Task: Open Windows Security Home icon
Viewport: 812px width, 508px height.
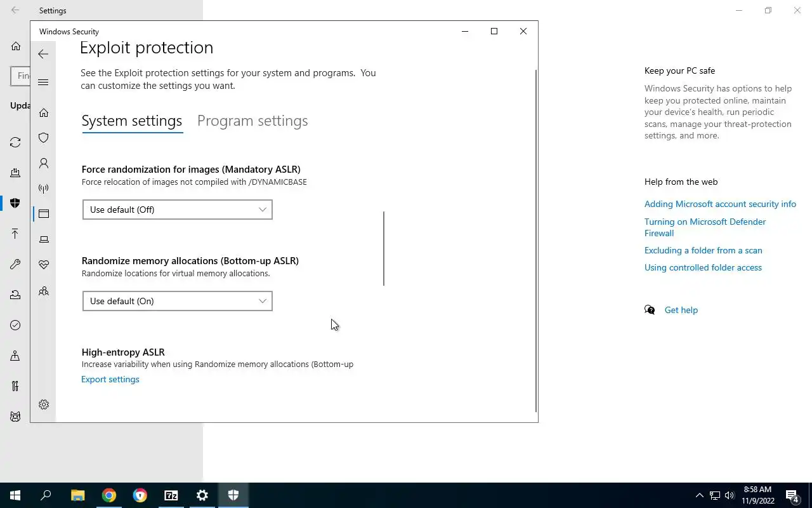Action: (44, 112)
